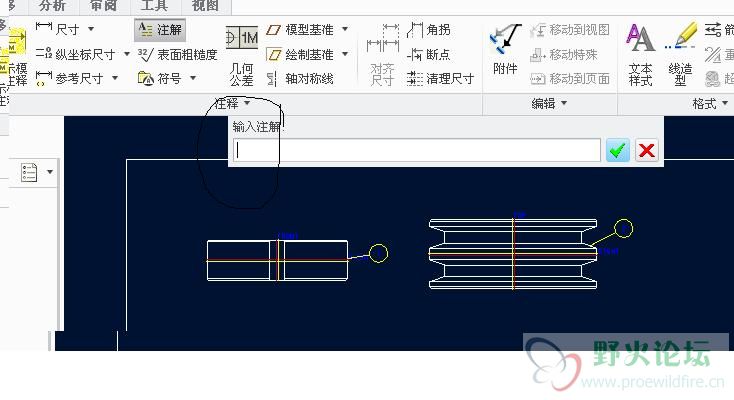The image size is (734, 400).
Task: Click 移动到页面 move to sheet
Action: 570,78
